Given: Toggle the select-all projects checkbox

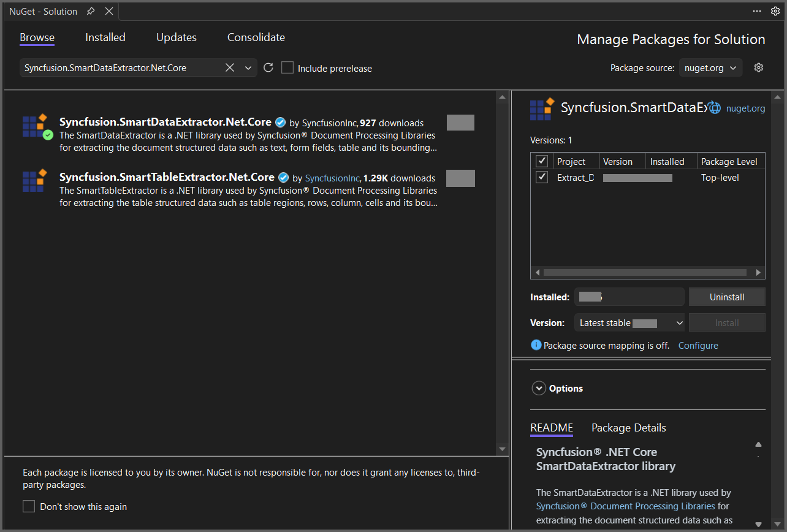Looking at the screenshot, I should point(542,161).
